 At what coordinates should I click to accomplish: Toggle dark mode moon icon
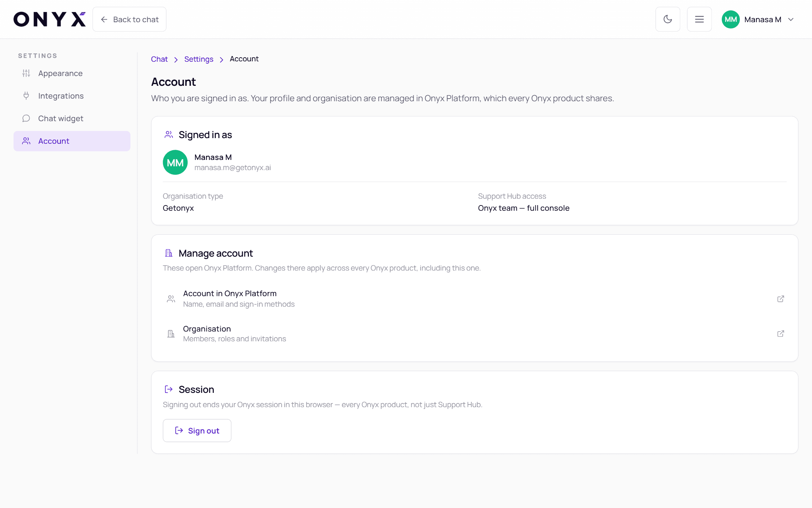tap(668, 19)
